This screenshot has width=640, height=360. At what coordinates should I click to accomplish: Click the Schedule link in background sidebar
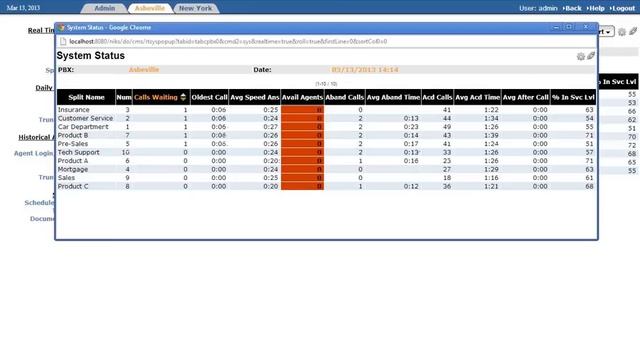tap(39, 203)
